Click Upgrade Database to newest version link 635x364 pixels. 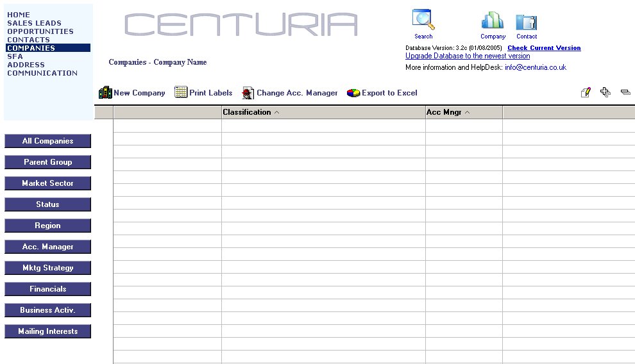point(468,56)
